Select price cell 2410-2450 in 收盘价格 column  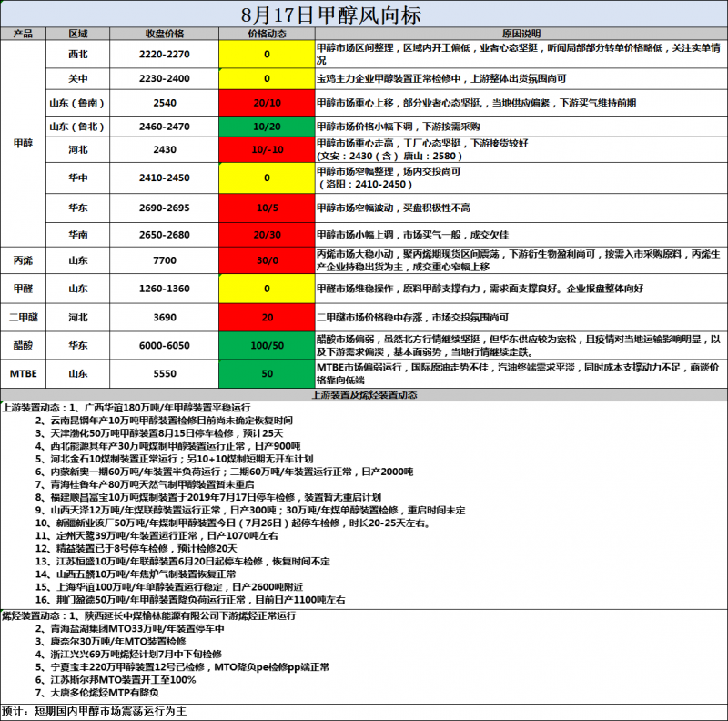pos(165,178)
